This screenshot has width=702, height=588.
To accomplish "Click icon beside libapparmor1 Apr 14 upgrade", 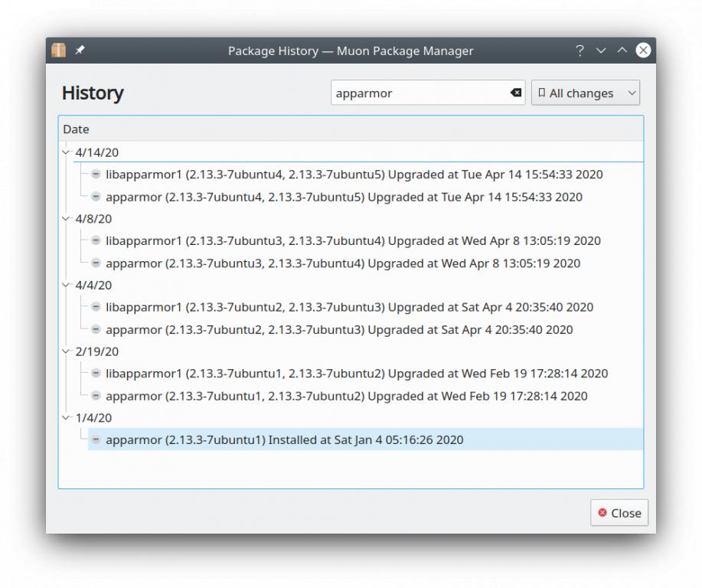I will pyautogui.click(x=96, y=175).
